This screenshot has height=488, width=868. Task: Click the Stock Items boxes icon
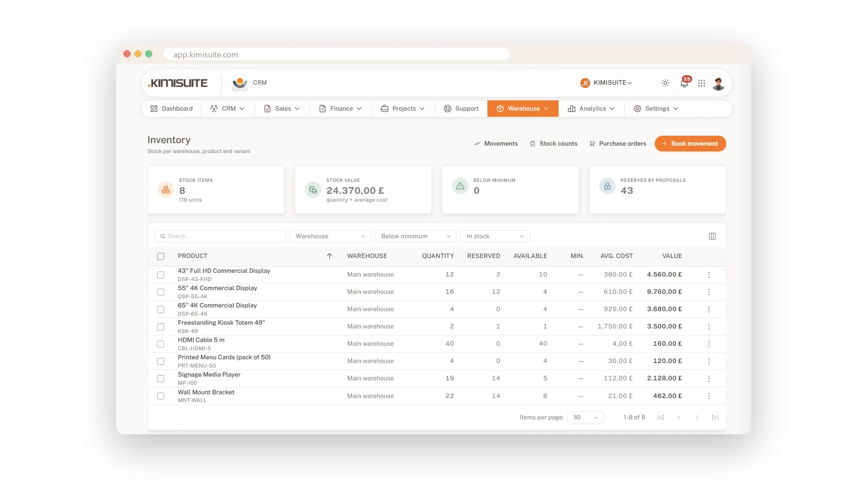(166, 190)
